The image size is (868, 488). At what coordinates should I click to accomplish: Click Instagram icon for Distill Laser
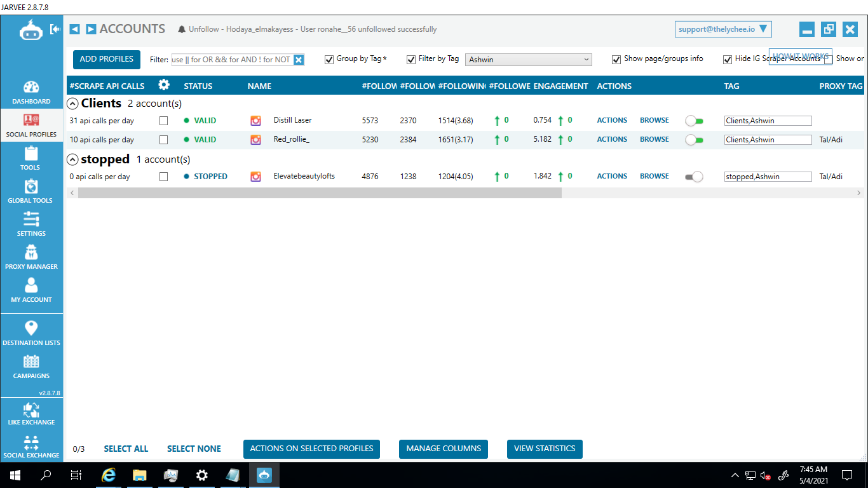pyautogui.click(x=255, y=121)
